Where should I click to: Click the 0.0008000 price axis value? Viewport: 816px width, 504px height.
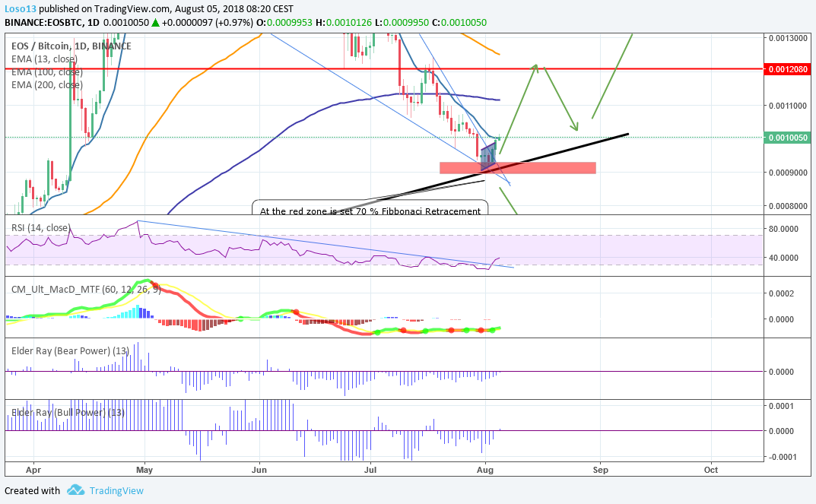coord(789,206)
